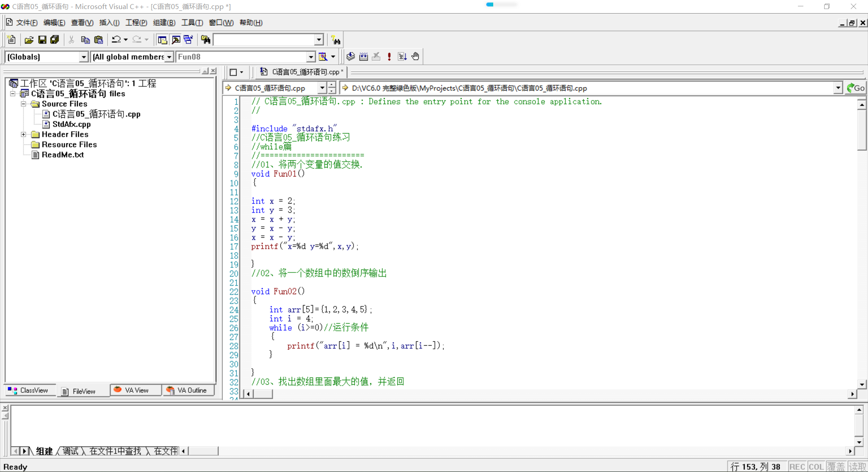Open the 文件(F) menu
This screenshot has width=868, height=472.
27,23
